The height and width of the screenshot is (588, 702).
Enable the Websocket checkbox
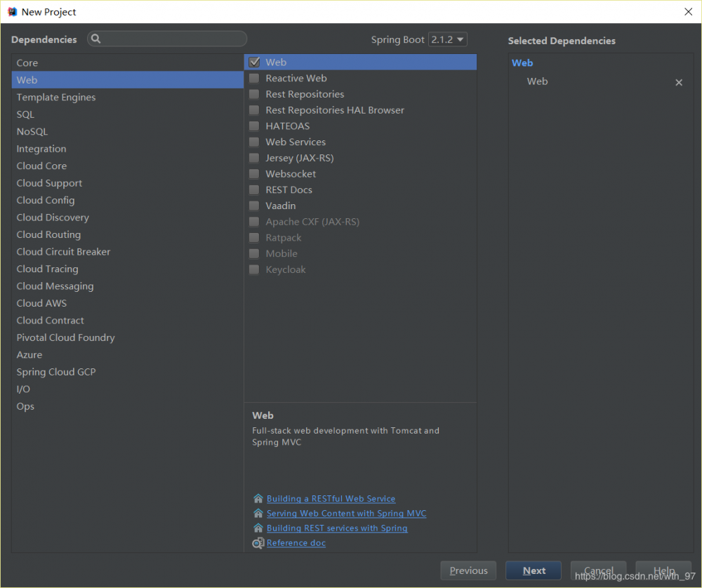click(254, 173)
